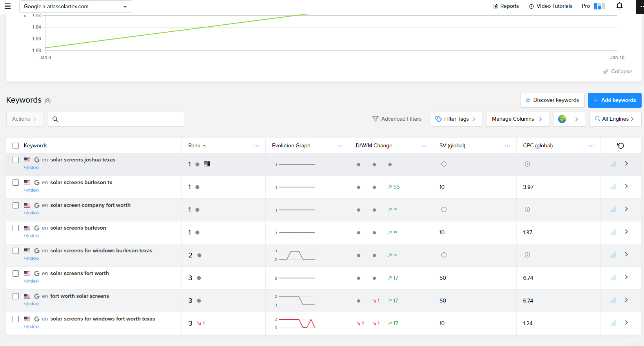Tick checkbox for fort worth solar screens
644x346 pixels.
click(16, 296)
